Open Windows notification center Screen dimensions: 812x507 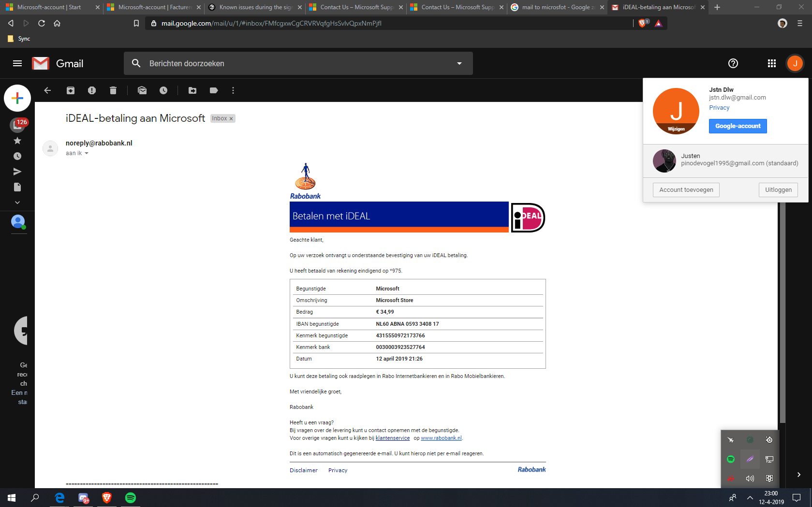[797, 498]
